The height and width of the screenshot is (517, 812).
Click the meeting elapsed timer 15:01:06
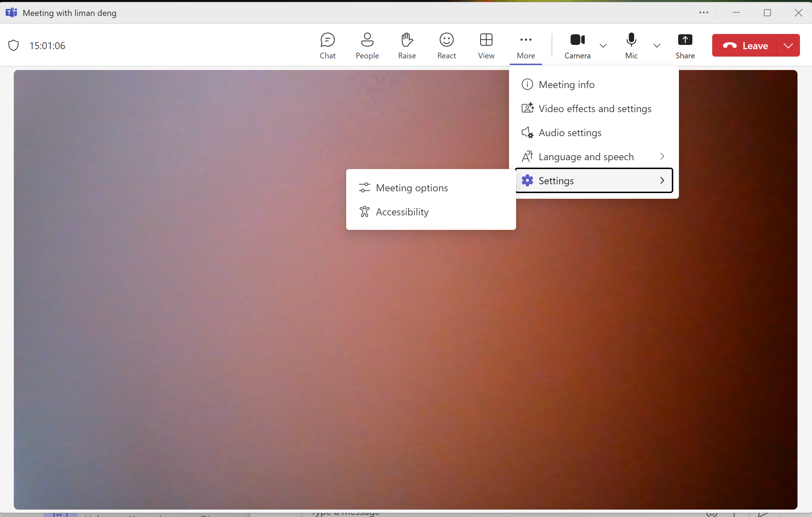click(47, 46)
